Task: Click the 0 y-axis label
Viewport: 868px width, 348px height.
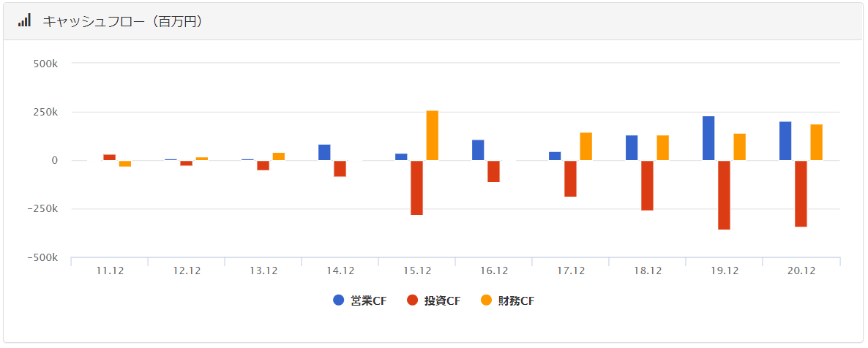Action: coord(56,160)
